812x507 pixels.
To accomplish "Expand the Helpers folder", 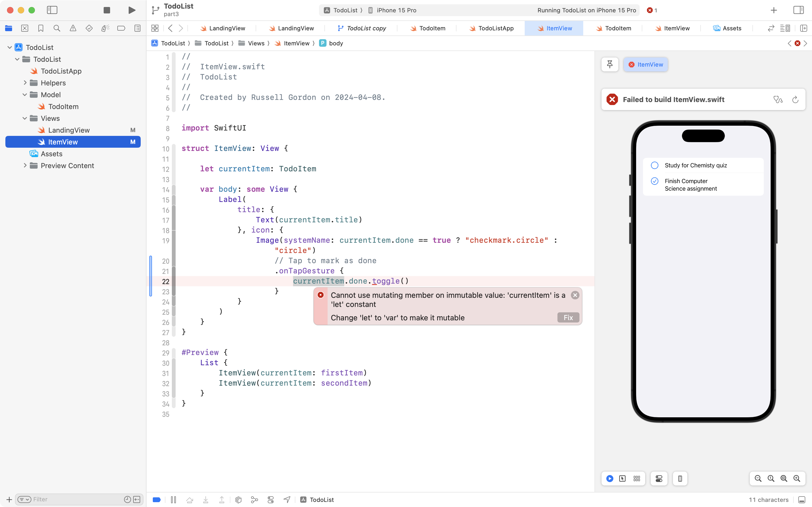I will [x=25, y=83].
